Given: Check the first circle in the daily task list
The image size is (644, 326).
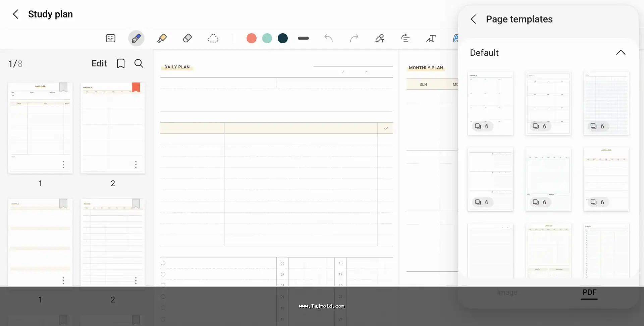Looking at the screenshot, I should pos(163,263).
